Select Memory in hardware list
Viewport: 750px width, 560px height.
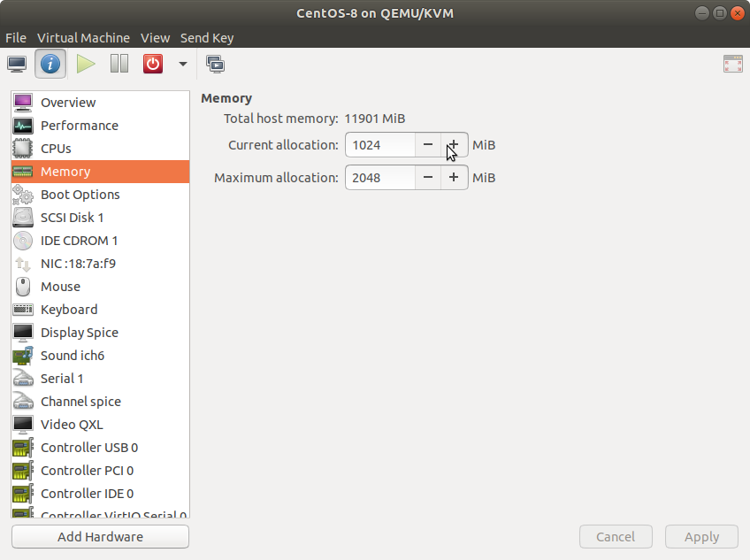tap(101, 172)
